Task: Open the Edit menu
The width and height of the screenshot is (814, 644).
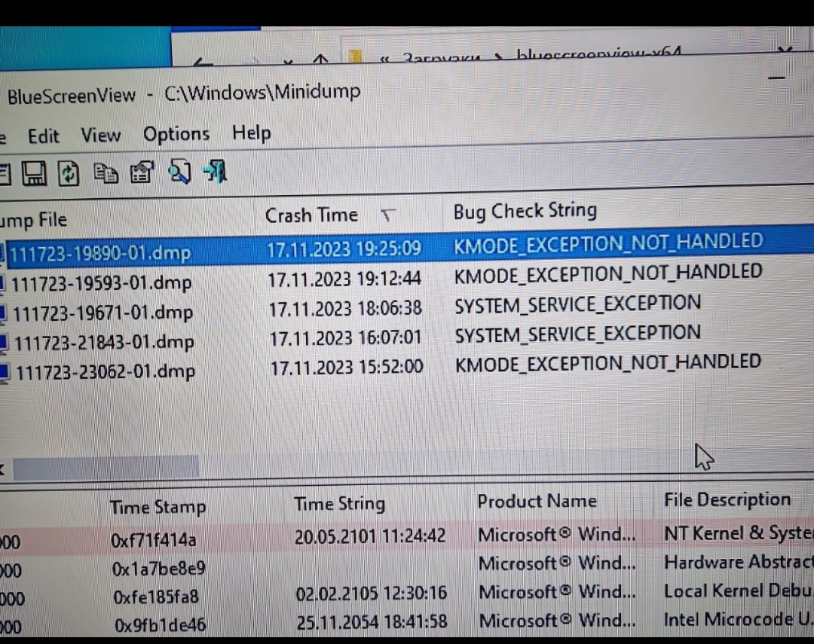Action: pos(43,136)
